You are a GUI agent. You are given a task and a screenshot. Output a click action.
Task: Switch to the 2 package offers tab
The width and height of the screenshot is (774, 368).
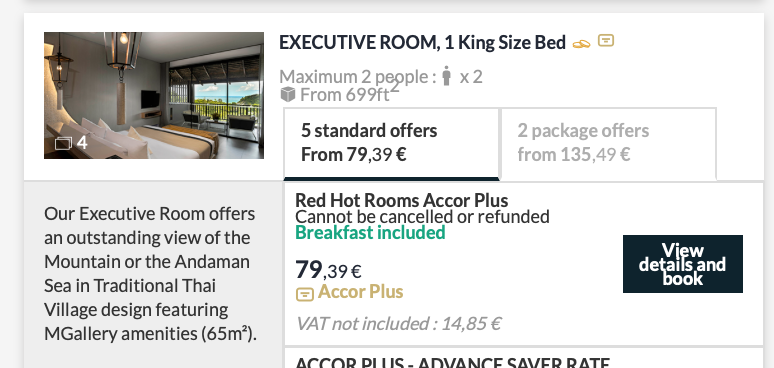(608, 144)
